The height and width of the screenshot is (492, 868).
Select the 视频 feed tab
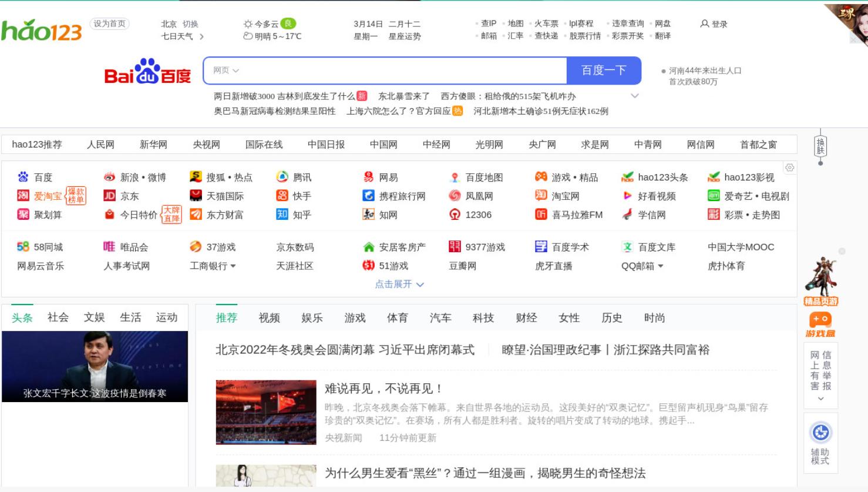point(269,318)
